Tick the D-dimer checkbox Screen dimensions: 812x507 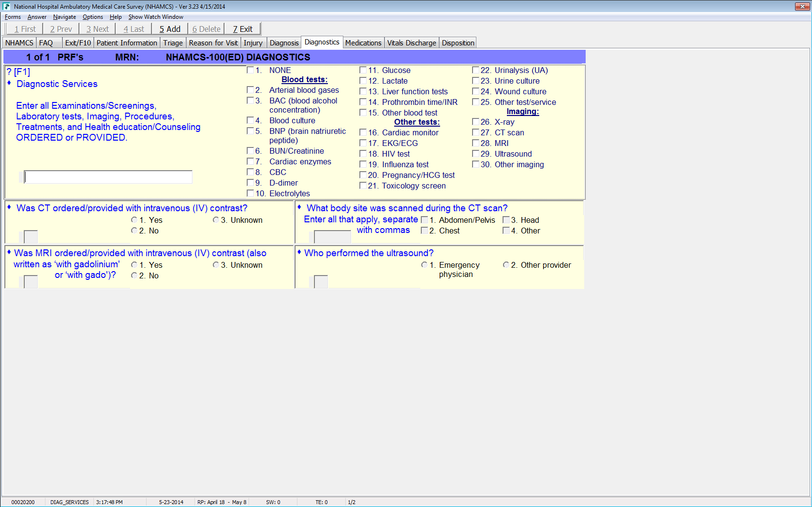click(251, 183)
